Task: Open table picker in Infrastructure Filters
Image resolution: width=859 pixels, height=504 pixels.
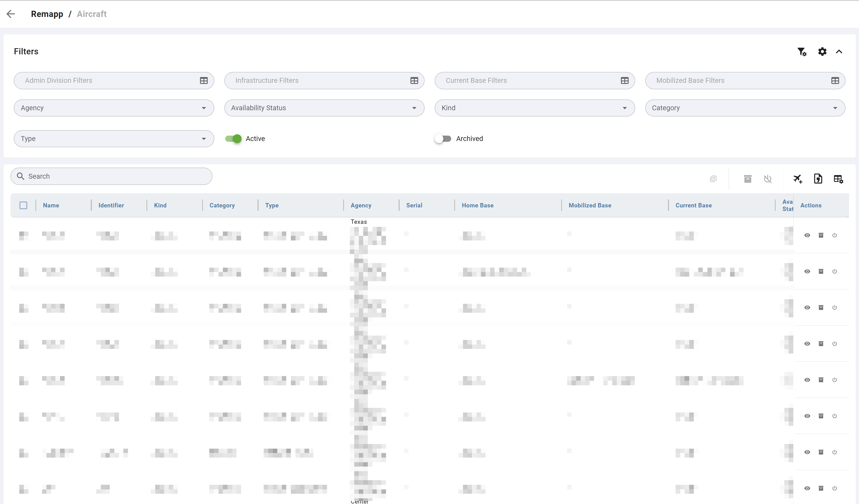Action: (414, 80)
